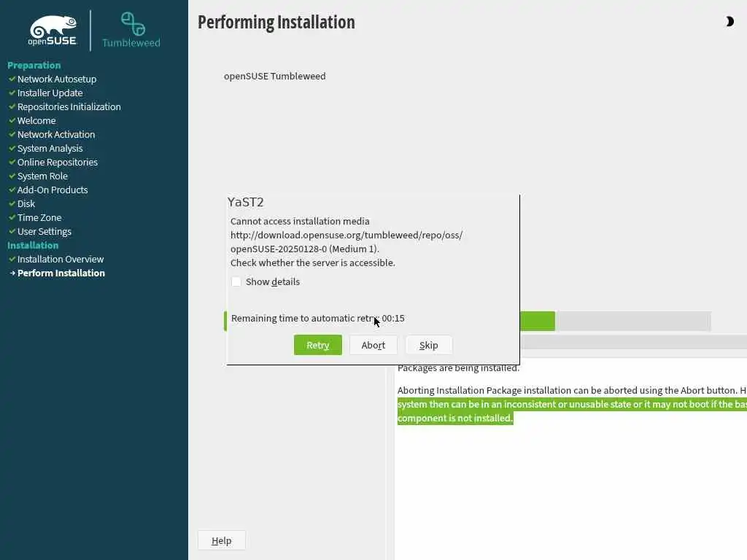
Task: Select the Time Zone step
Action: [x=39, y=217]
